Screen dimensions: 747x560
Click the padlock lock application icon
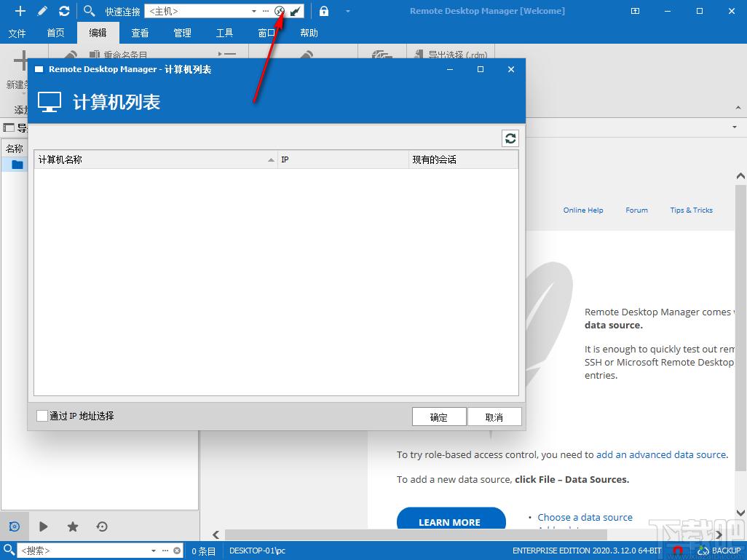(x=324, y=11)
